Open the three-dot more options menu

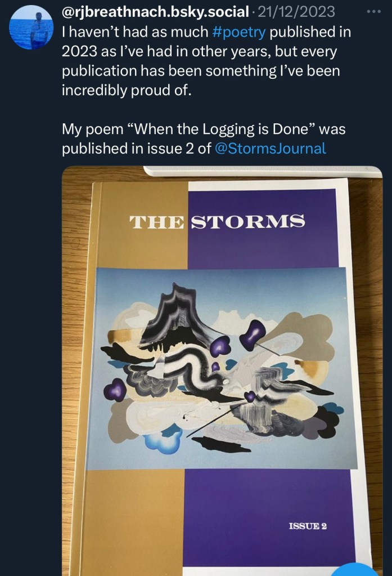point(373,11)
